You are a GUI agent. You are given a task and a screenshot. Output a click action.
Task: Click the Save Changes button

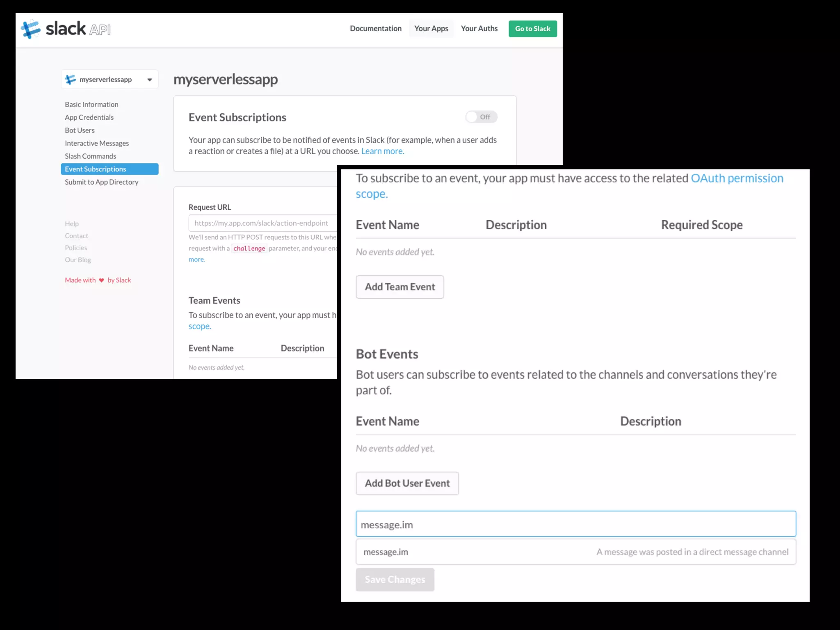[395, 580]
